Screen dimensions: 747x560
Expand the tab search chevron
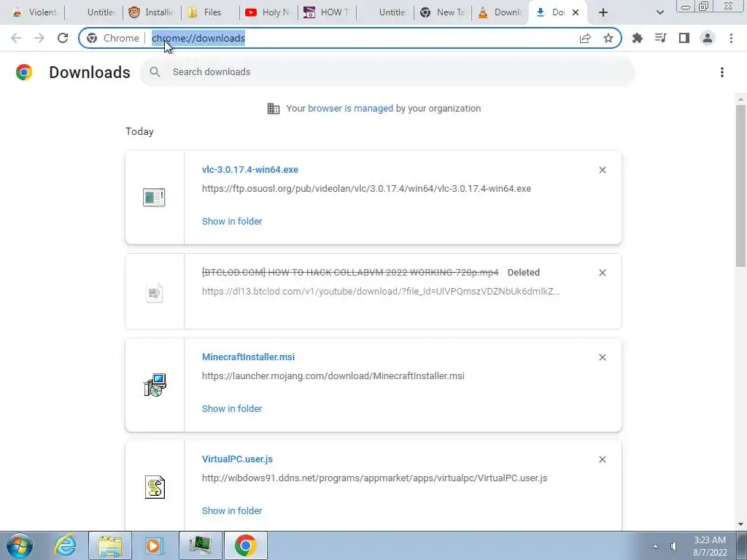pyautogui.click(x=659, y=12)
